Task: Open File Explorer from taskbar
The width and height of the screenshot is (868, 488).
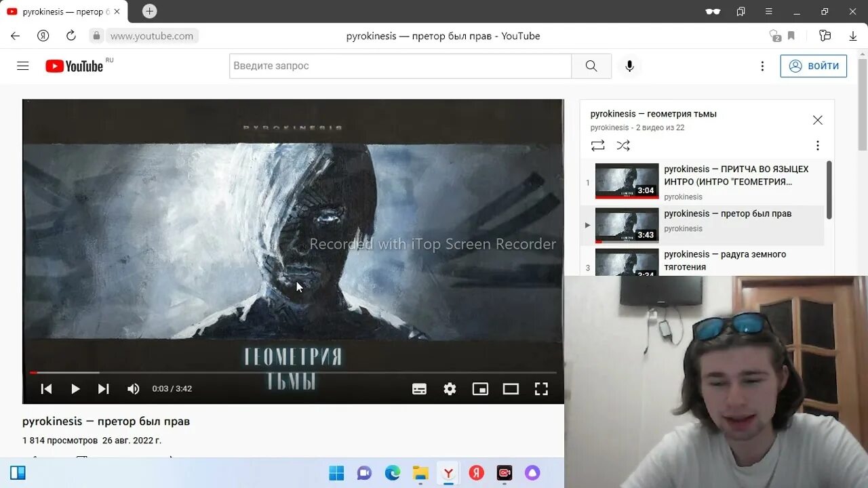Action: click(420, 473)
